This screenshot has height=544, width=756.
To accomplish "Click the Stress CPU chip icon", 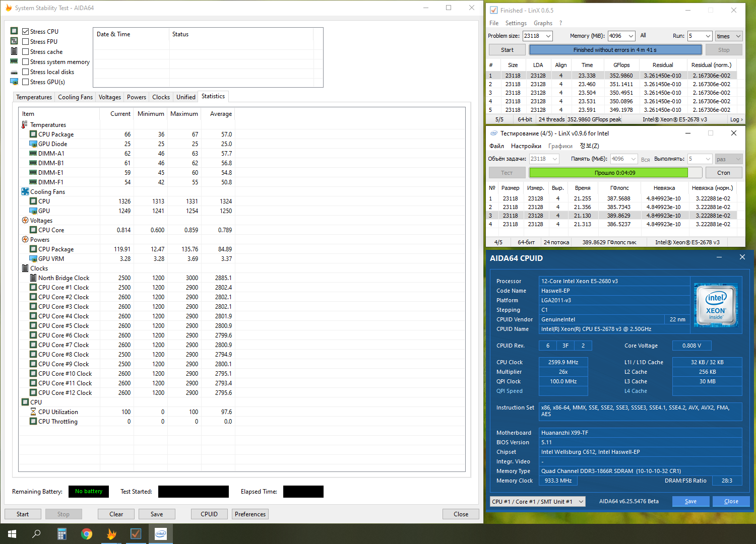I will [x=14, y=31].
